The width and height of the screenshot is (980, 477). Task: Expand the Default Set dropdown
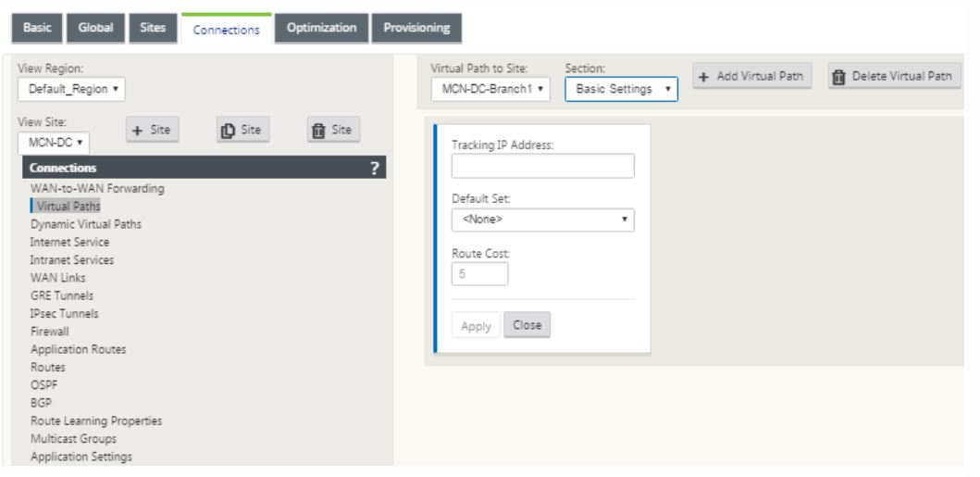pos(542,220)
